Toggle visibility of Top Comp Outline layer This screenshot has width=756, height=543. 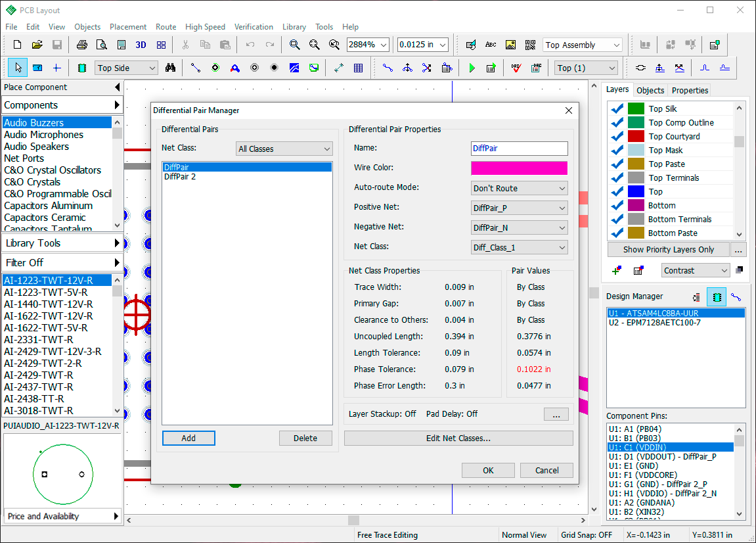tap(617, 122)
